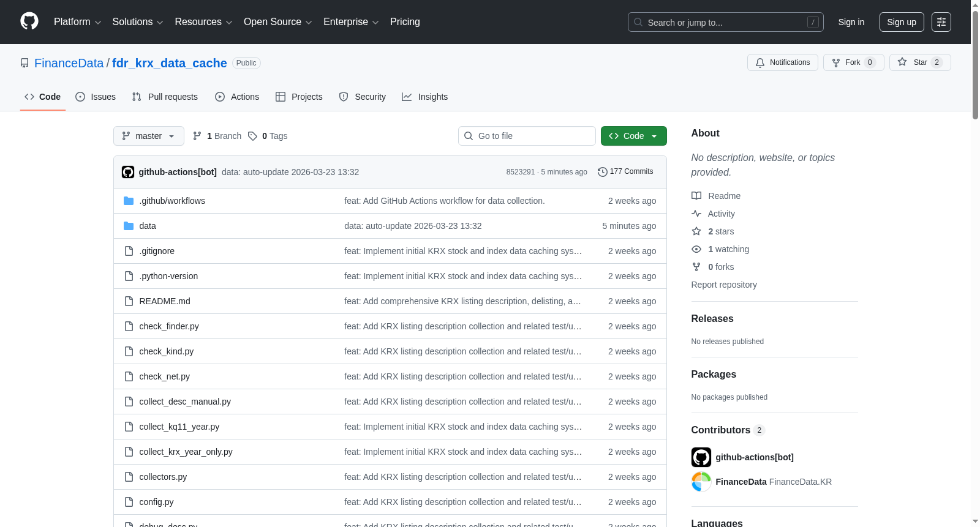Image resolution: width=980 pixels, height=527 pixels.
Task: Click the file icon beside collectors.py
Action: pyautogui.click(x=129, y=477)
